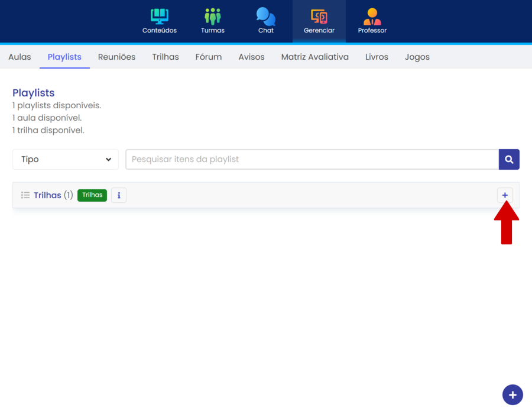Switch to the Aulas tab
The width and height of the screenshot is (532, 414).
20,57
